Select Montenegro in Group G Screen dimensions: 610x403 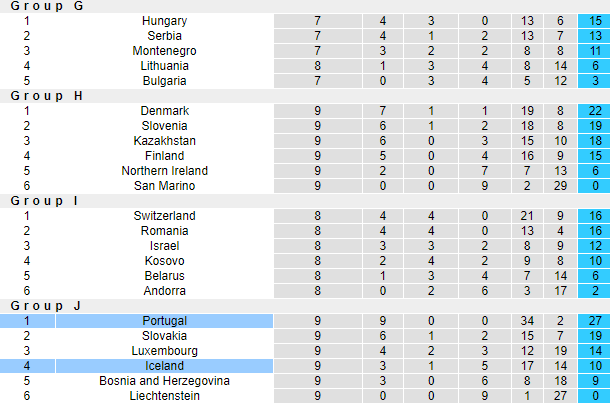click(x=164, y=51)
